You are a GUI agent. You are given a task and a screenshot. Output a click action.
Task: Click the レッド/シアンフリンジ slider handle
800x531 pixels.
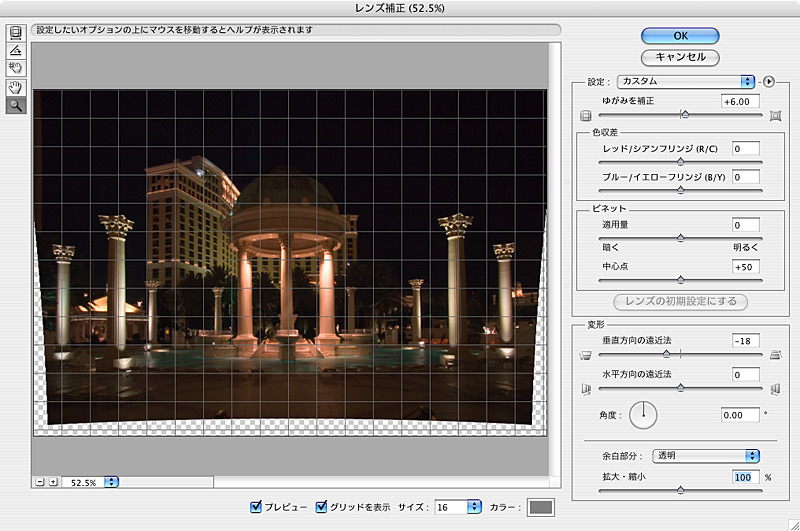pos(680,162)
